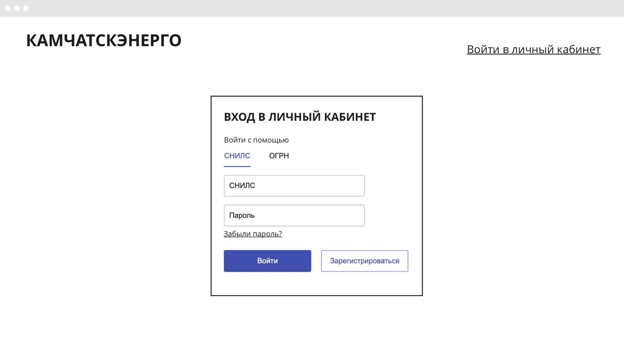Click the ВХОД В ЛИЧНЫЙ КАБИНЕТ heading
The width and height of the screenshot is (624, 364).
click(x=300, y=117)
